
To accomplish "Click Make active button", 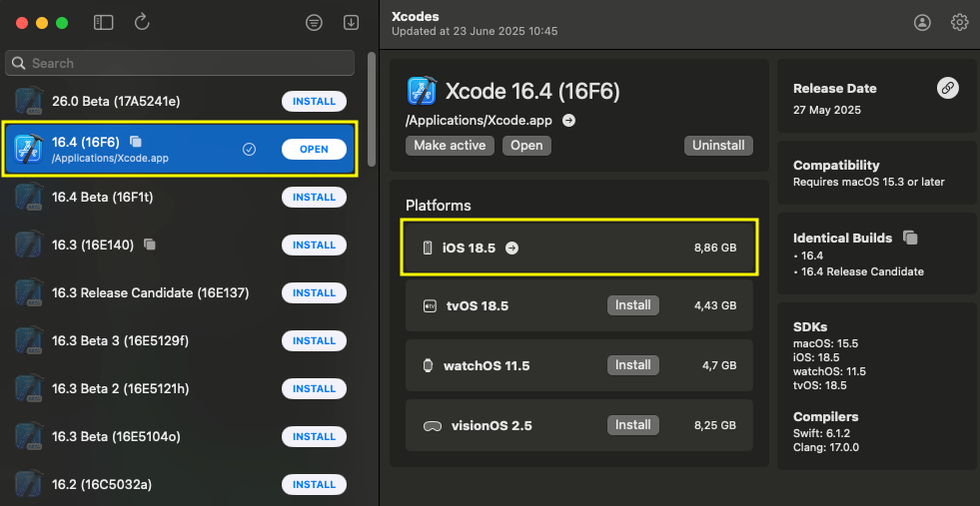I will 450,146.
